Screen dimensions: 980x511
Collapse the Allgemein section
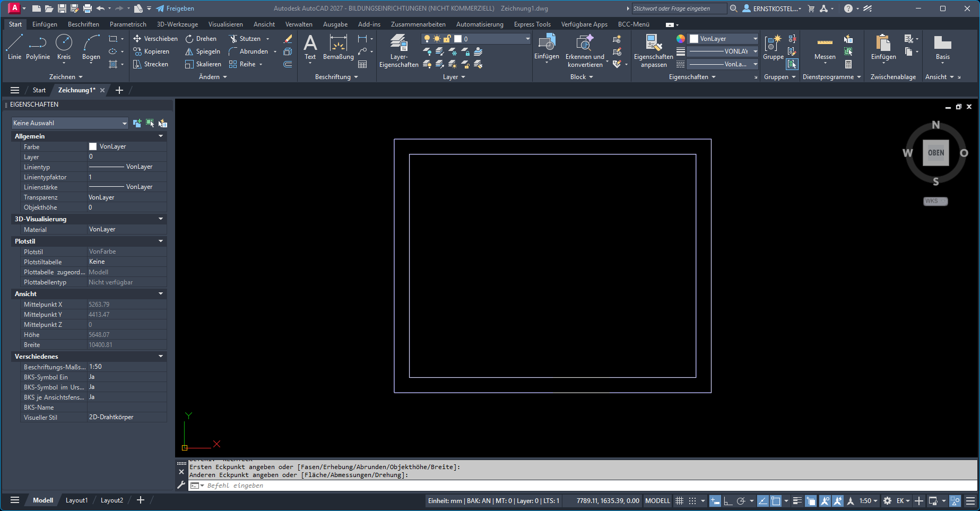tap(161, 136)
